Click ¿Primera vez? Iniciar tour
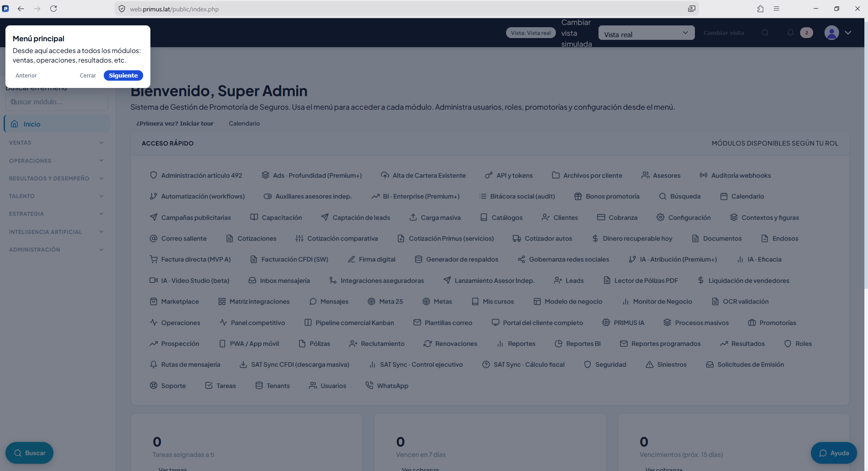Screen dimensions: 868x471 click(175, 123)
